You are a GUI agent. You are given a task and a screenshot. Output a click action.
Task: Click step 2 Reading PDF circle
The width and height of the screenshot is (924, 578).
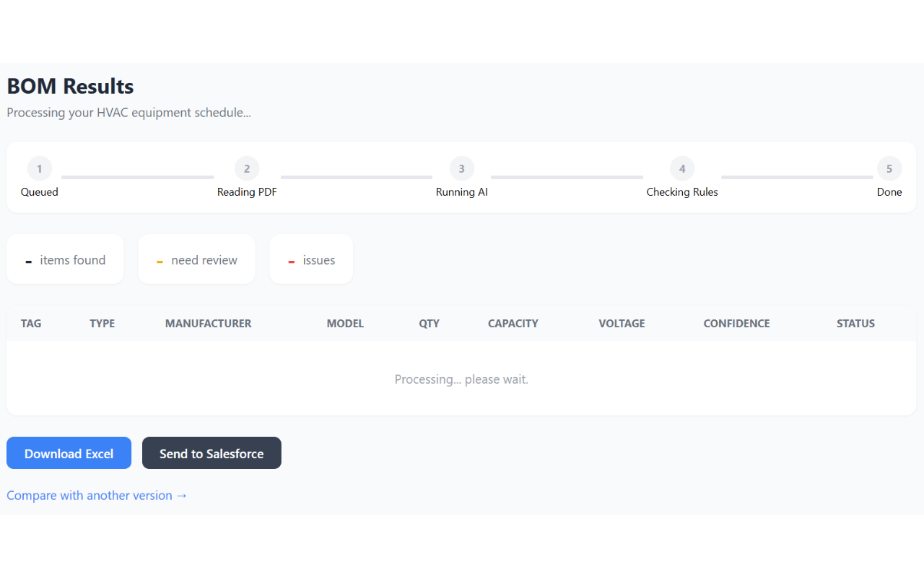tap(247, 169)
